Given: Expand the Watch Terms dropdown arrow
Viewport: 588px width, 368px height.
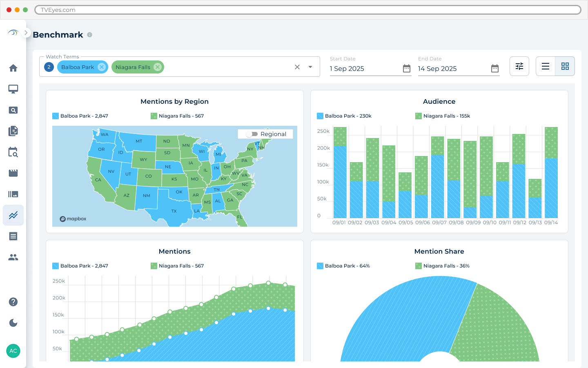Looking at the screenshot, I should pyautogui.click(x=310, y=67).
